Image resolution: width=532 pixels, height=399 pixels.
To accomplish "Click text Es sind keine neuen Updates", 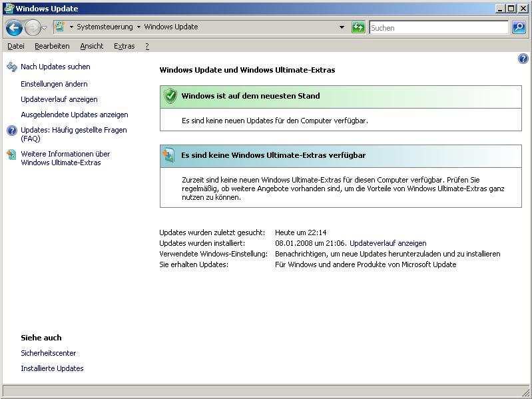I will [275, 121].
